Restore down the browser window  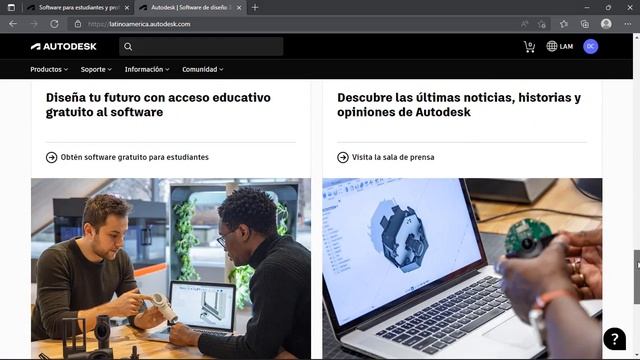[608, 7]
